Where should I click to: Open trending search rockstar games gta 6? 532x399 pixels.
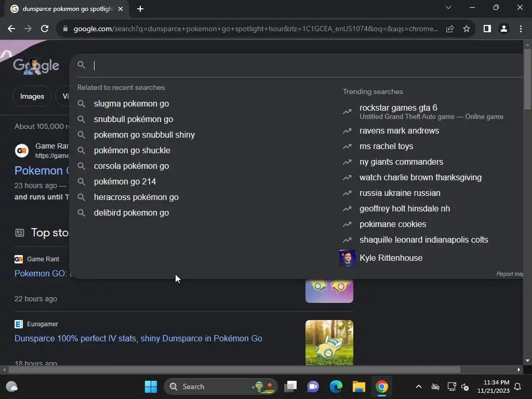(x=431, y=112)
